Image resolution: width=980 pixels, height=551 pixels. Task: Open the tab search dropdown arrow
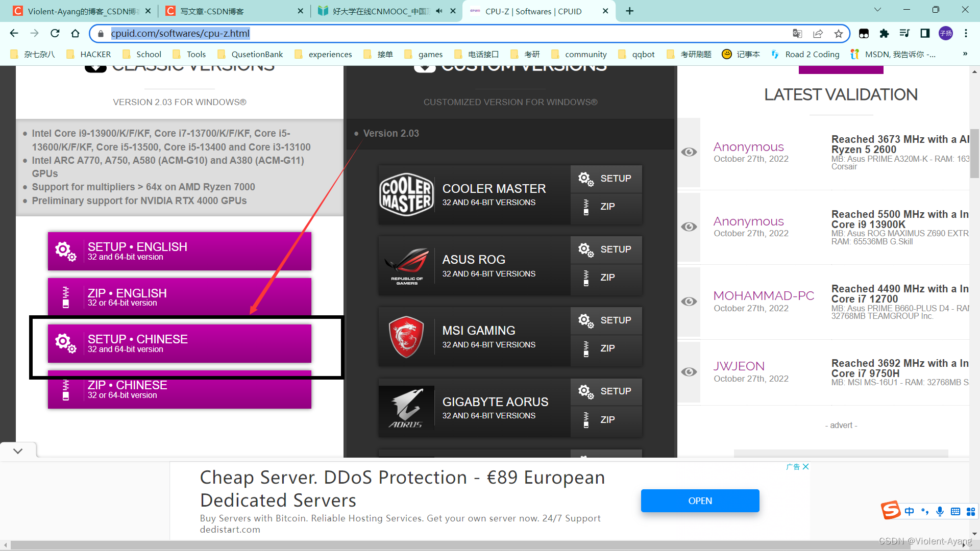(877, 10)
